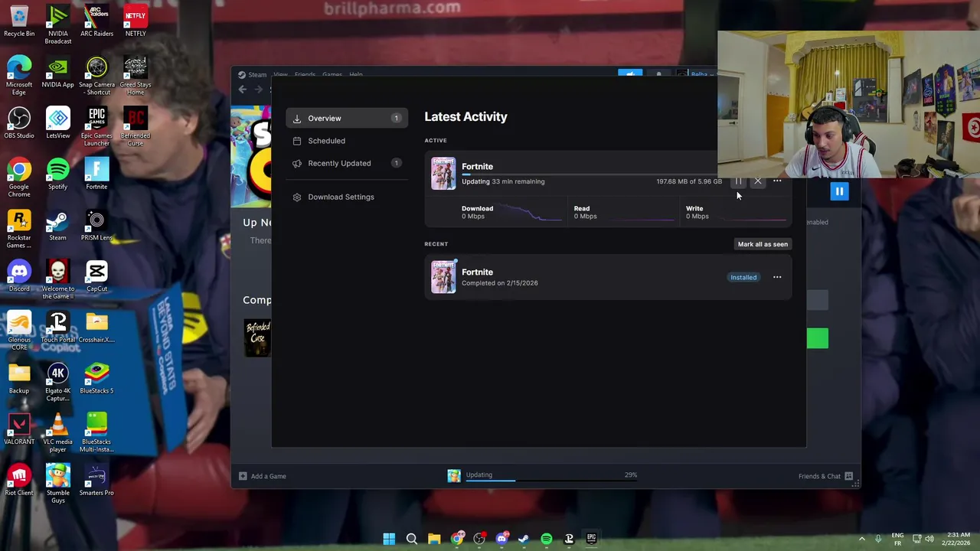Open the Recycle Bin desktop icon
This screenshot has width=980, height=551.
19,21
